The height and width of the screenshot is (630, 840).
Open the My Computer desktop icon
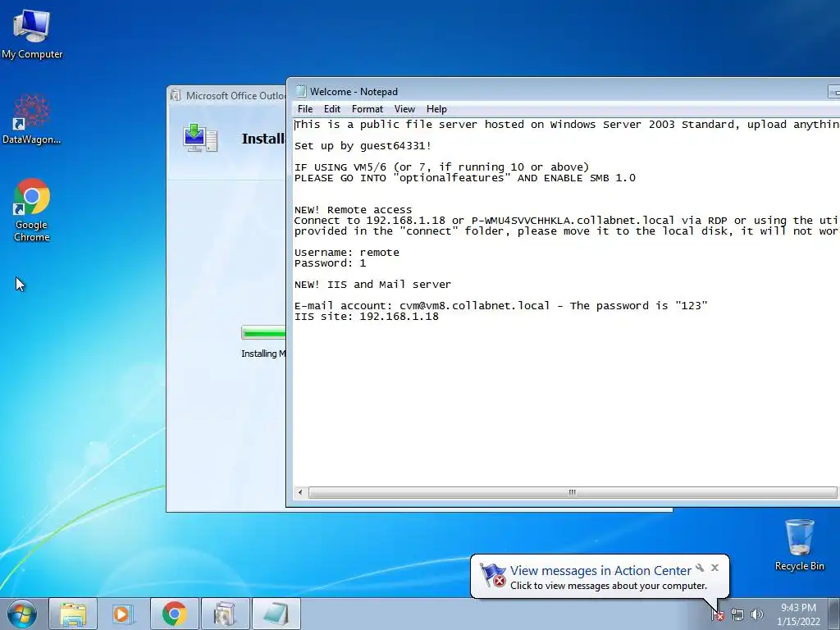(32, 33)
